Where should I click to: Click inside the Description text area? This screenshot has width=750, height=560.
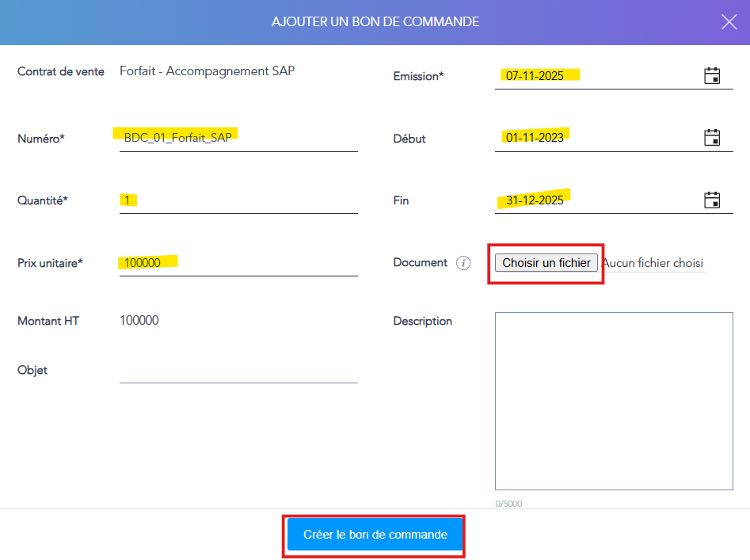tap(613, 400)
